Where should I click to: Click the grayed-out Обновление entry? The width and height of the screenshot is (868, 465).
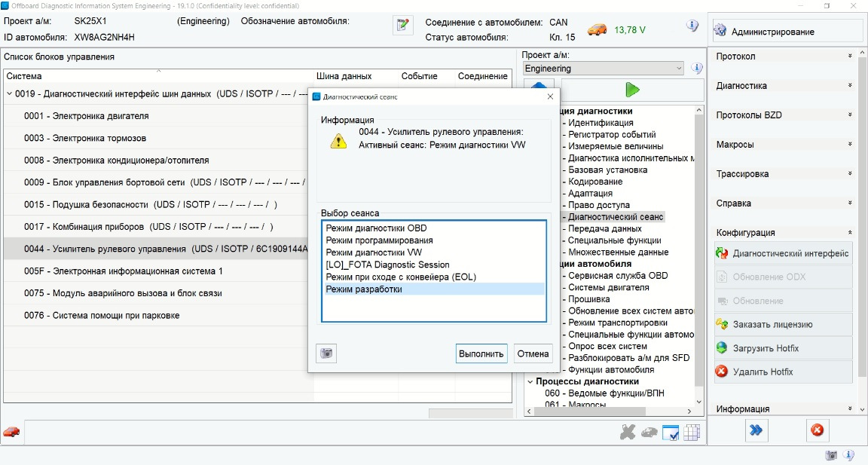pos(784,301)
